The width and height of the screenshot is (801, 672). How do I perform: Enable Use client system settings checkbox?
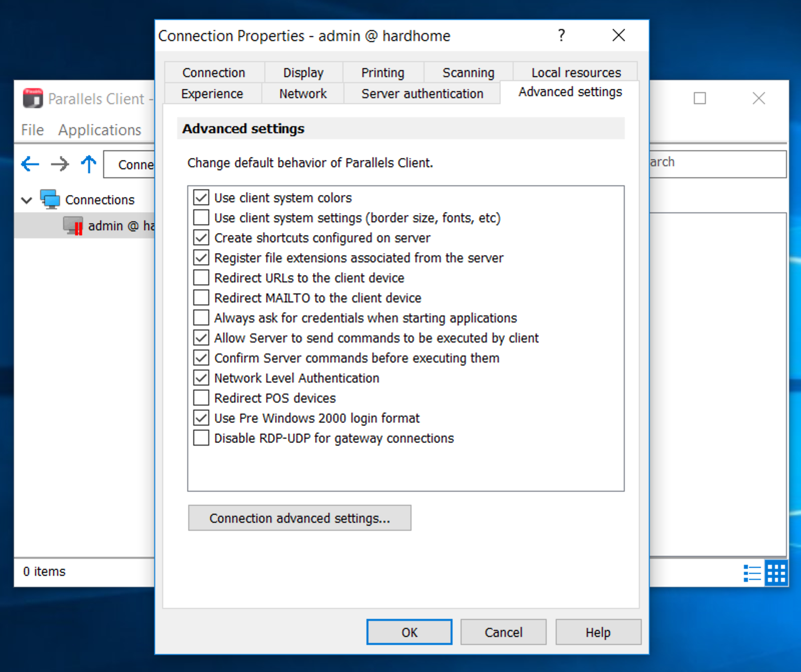pyautogui.click(x=201, y=218)
